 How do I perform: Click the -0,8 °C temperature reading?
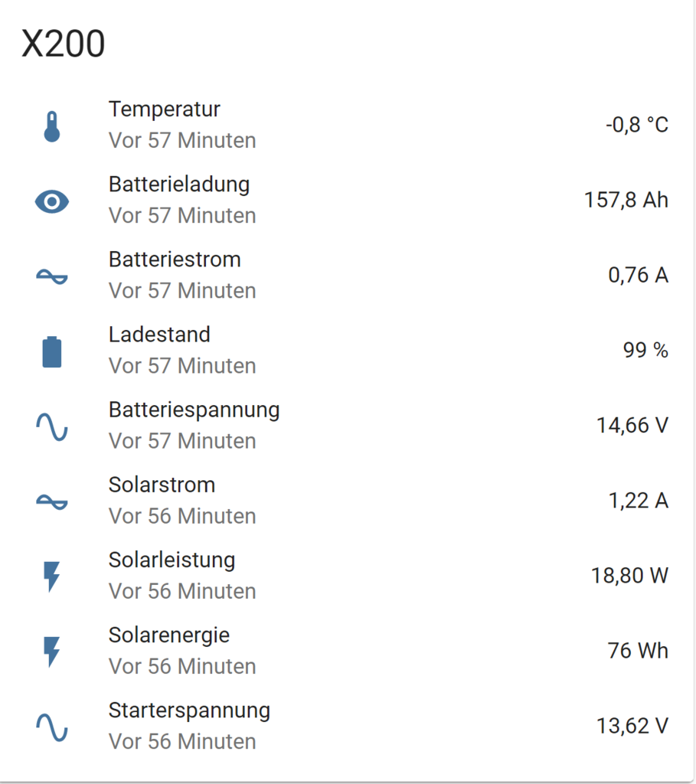pyautogui.click(x=637, y=125)
